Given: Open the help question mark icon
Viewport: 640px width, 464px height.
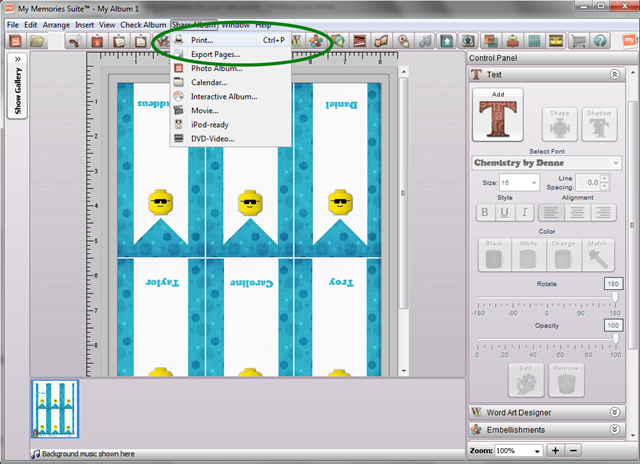Looking at the screenshot, I should (x=600, y=41).
